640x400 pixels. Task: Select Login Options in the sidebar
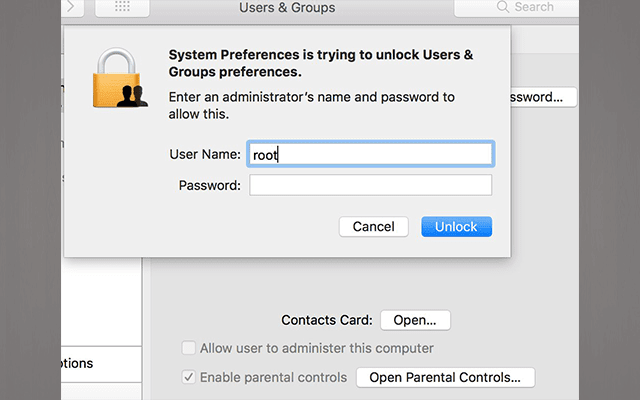pyautogui.click(x=90, y=363)
